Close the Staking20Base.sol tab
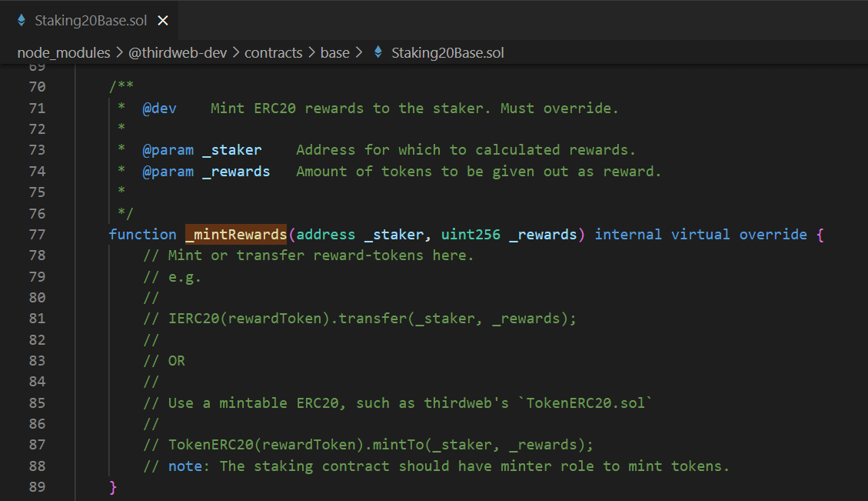This screenshot has width=868, height=501. pos(162,21)
